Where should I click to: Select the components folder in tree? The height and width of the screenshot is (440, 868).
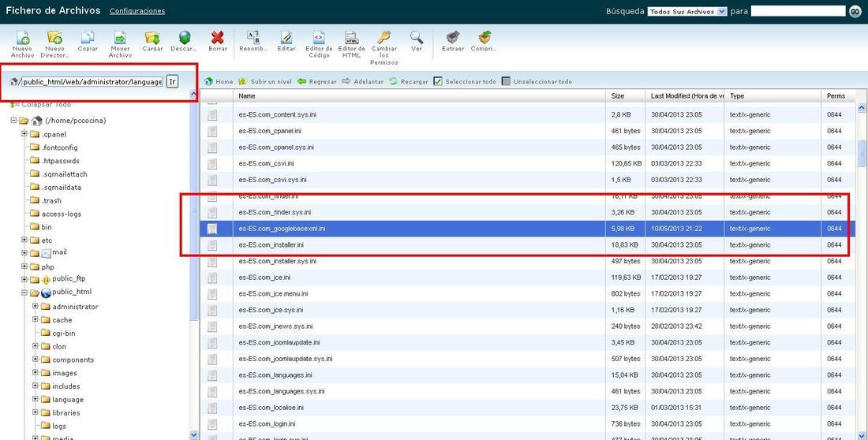pos(73,360)
